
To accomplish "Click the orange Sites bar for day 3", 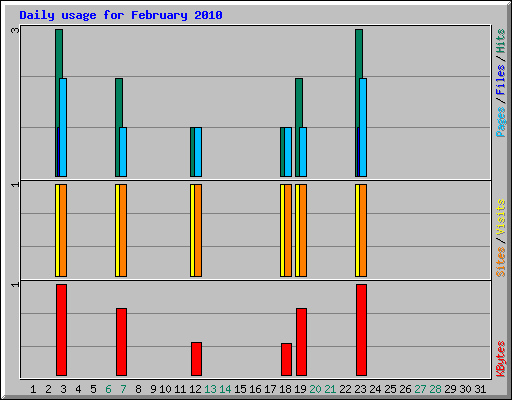I will pos(63,230).
